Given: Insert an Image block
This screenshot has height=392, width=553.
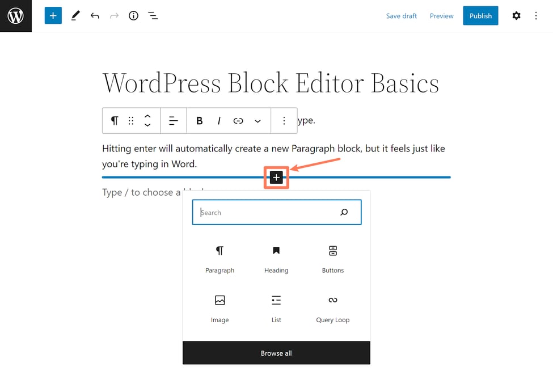Looking at the screenshot, I should 219,309.
